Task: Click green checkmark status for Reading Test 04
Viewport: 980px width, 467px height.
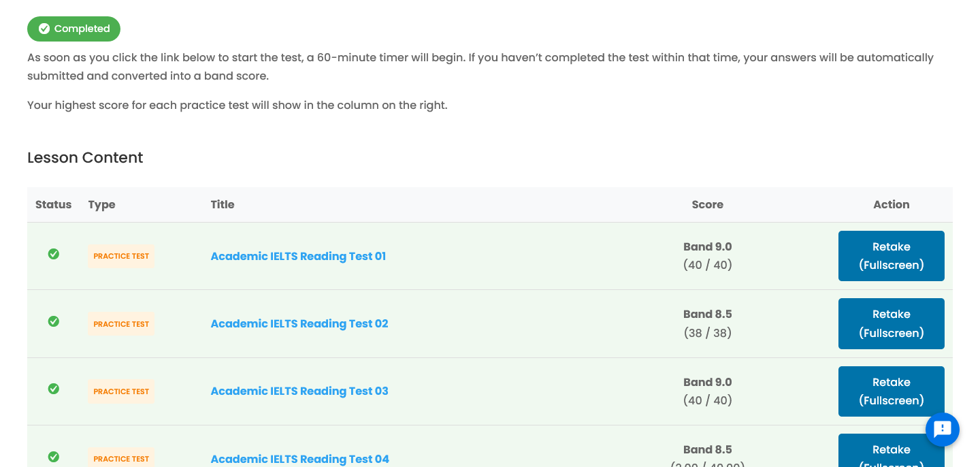Action: (x=53, y=456)
